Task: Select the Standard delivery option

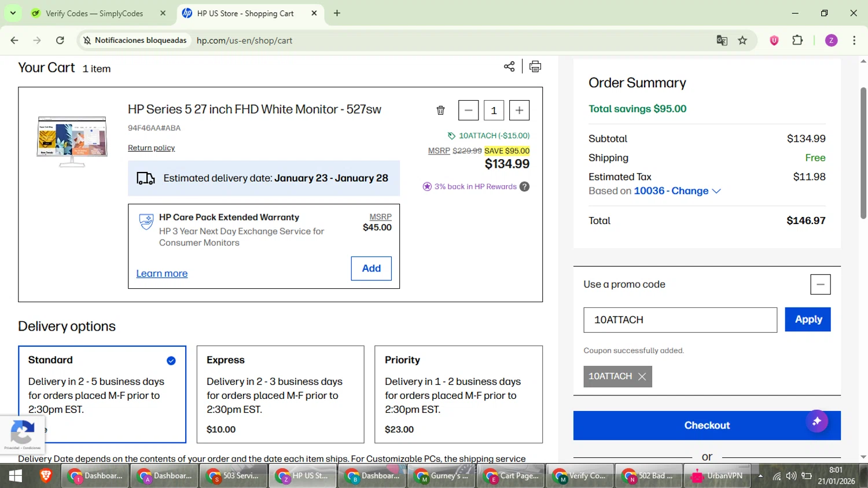Action: [102, 394]
